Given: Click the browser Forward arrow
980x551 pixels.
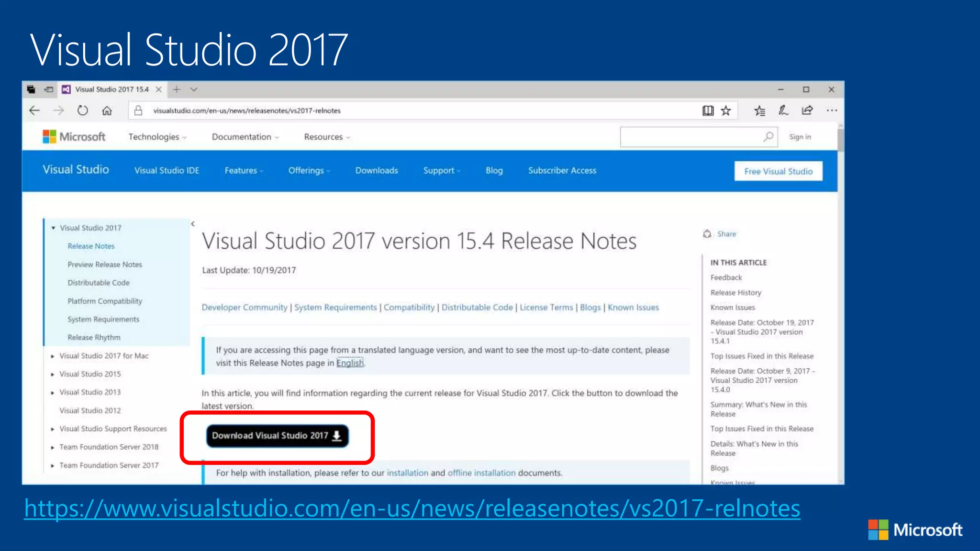Looking at the screenshot, I should (x=58, y=110).
